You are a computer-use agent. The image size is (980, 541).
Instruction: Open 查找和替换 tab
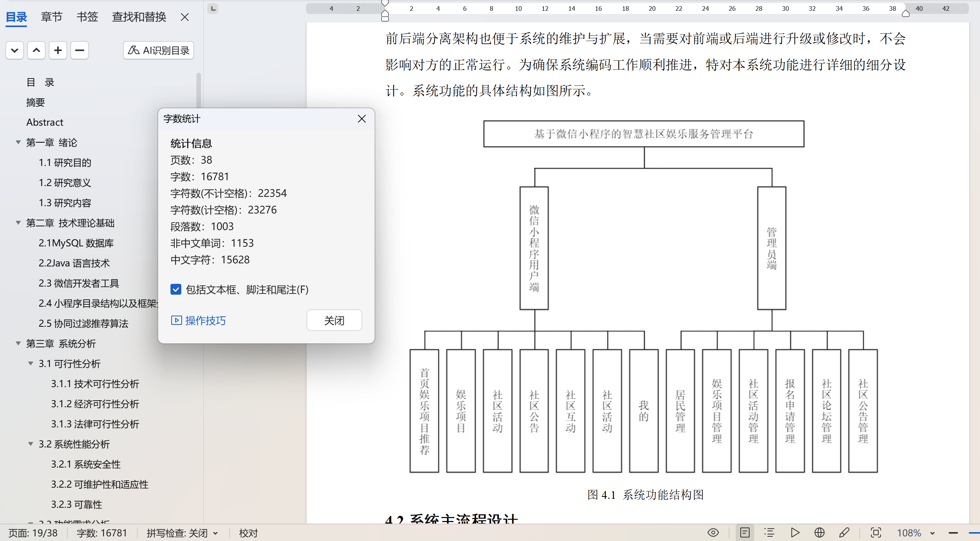click(x=139, y=17)
